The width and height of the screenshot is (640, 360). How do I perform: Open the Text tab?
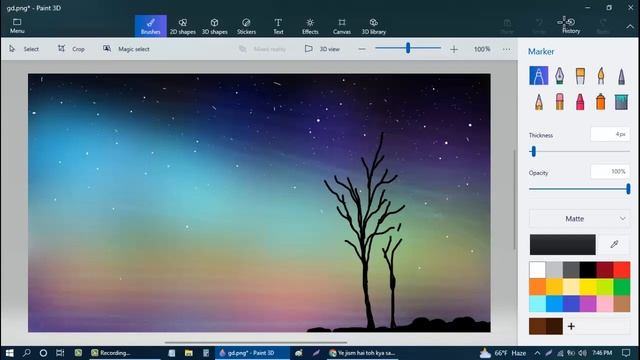click(x=278, y=26)
